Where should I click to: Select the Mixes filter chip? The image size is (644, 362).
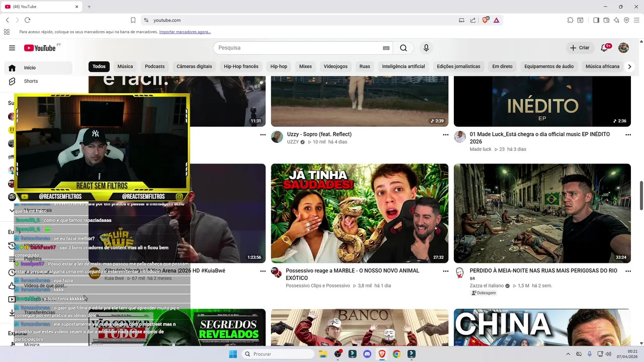305,66
